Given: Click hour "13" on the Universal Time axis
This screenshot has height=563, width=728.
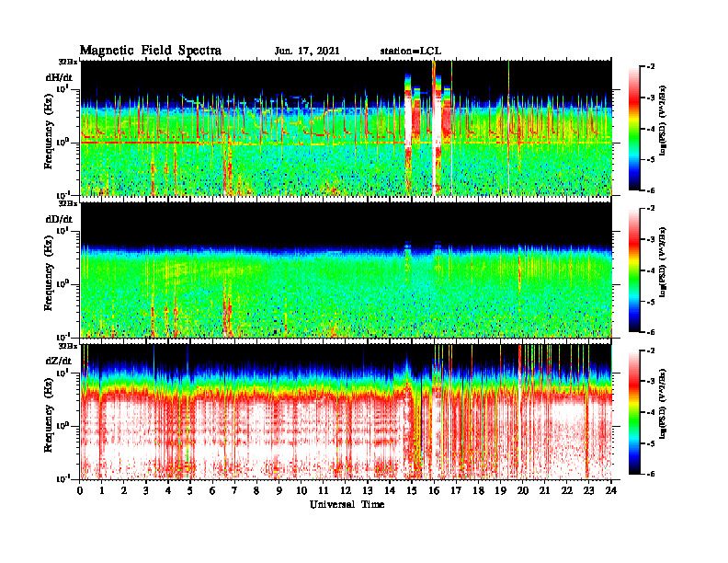Looking at the screenshot, I should pos(368,491).
